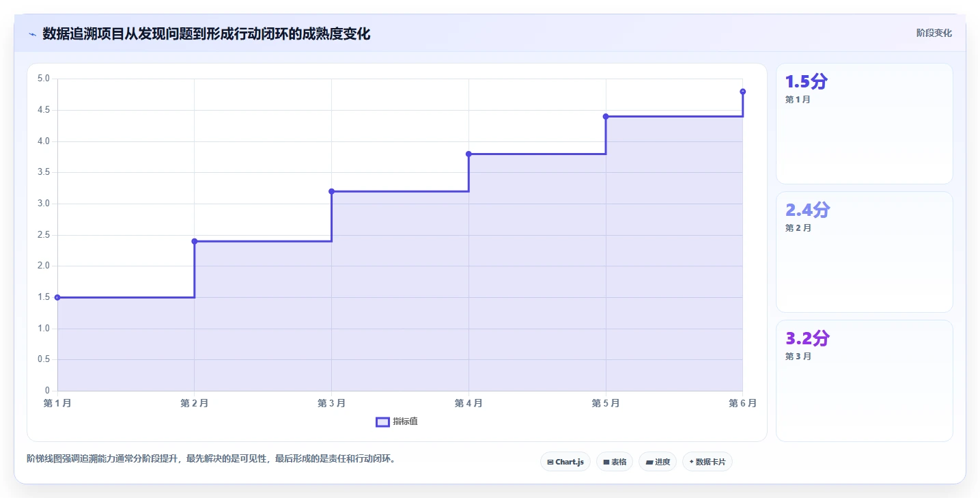Click the data point at 第 6 月 (4.8)
Image resolution: width=980 pixels, height=498 pixels.
click(742, 92)
